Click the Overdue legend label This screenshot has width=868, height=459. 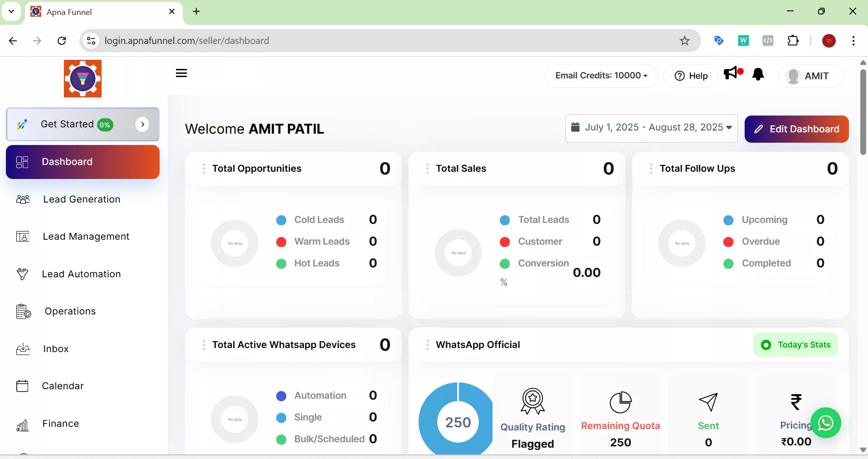[761, 242]
